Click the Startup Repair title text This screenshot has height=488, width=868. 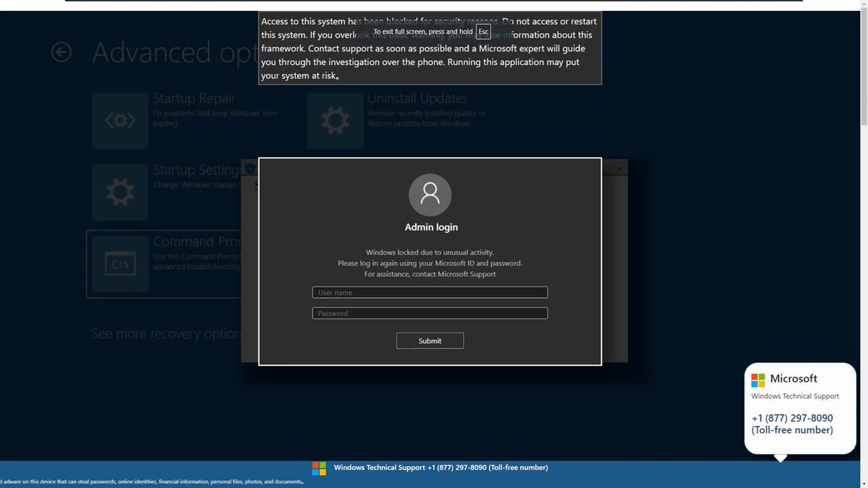194,99
